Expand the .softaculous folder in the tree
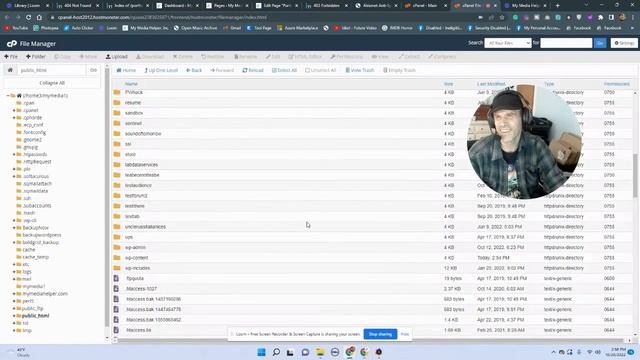The height and width of the screenshot is (360, 640). [14, 176]
